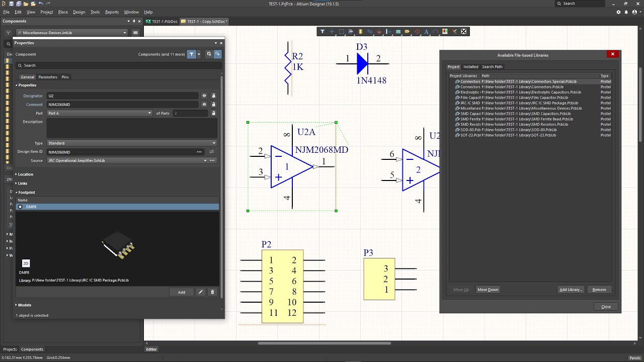Switch to the TEST-1.PcbDoc tab
Viewport: 644px width, 362px height.
162,22
